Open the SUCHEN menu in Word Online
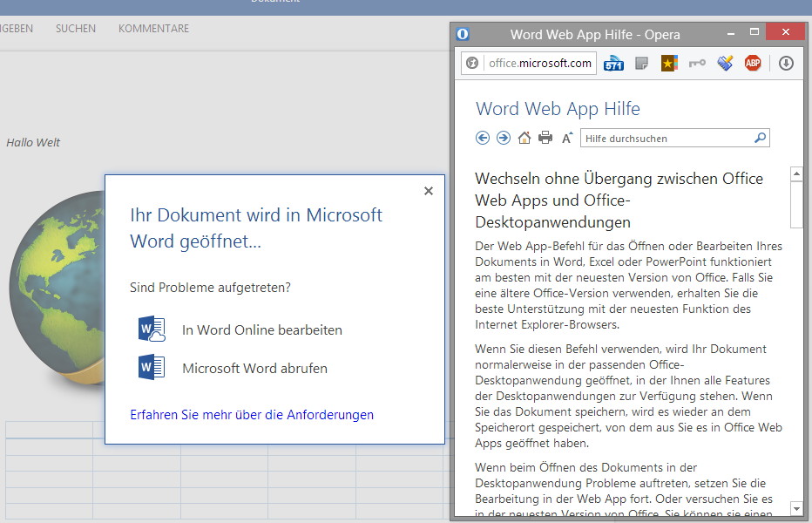812x523 pixels. 76,29
